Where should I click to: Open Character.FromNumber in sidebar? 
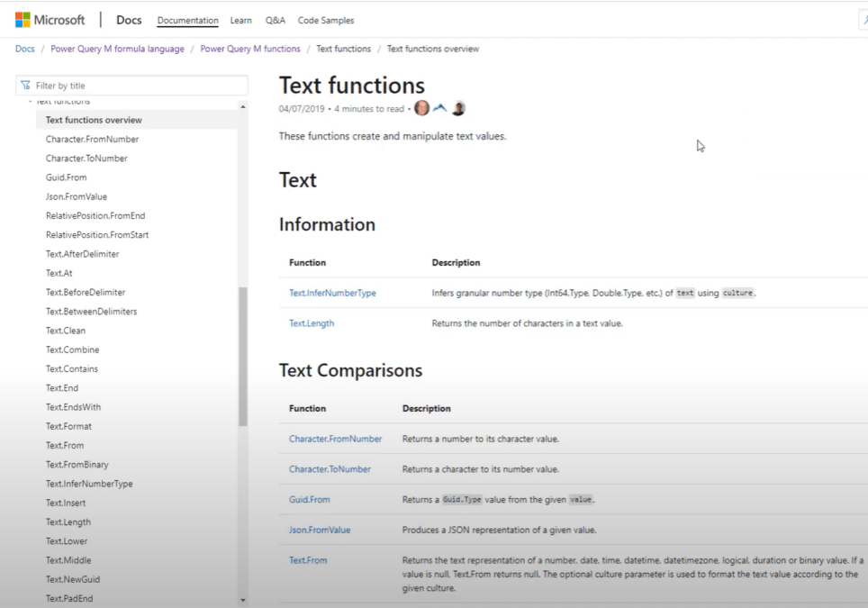[93, 139]
